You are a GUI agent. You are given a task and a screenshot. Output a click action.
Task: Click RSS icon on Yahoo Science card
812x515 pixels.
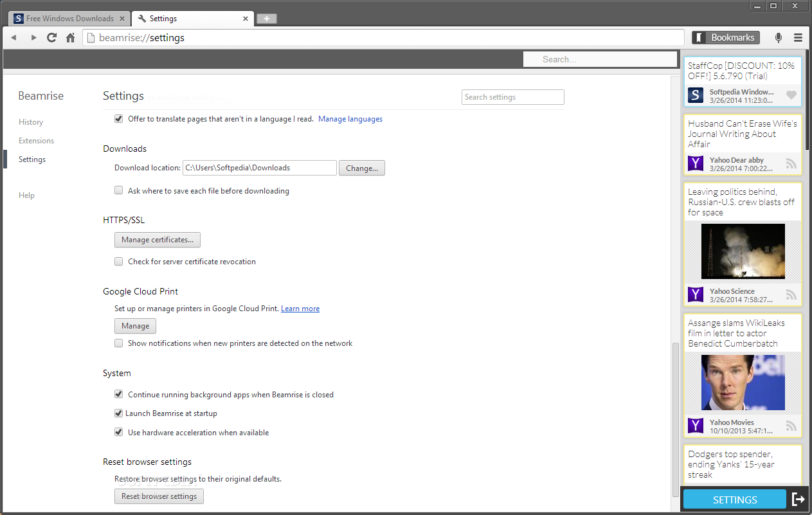pyautogui.click(x=791, y=295)
